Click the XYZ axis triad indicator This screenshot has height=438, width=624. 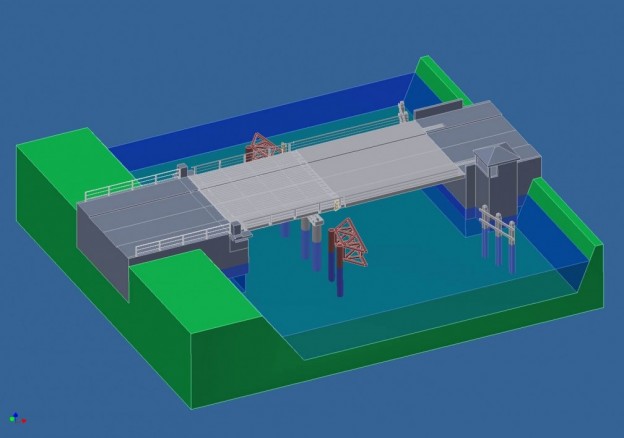pos(18,418)
